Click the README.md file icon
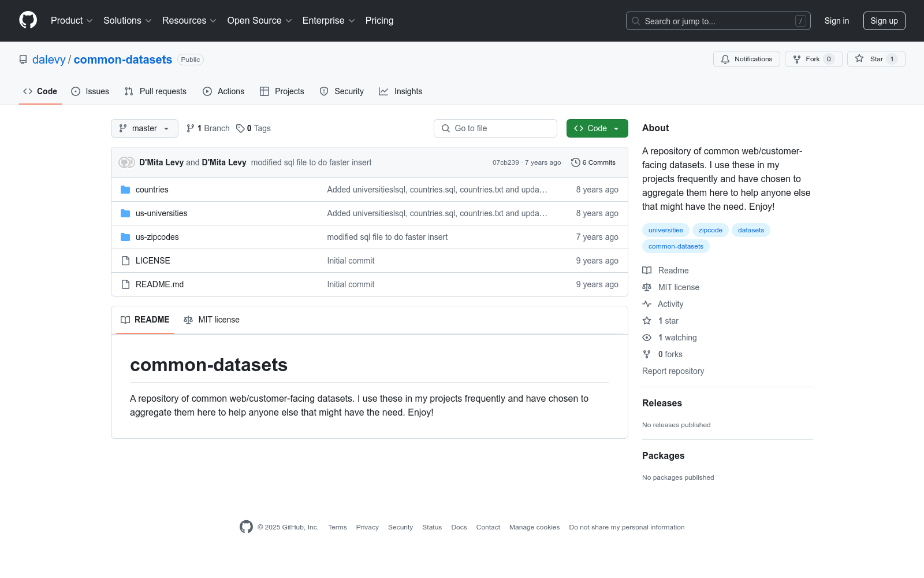Screen dimensions: 924x578 click(125, 284)
